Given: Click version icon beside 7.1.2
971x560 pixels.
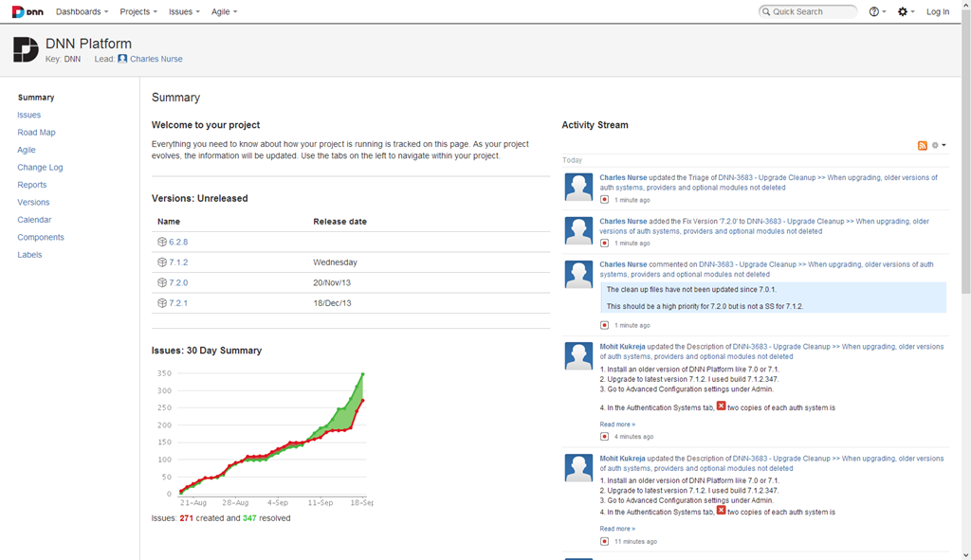Looking at the screenshot, I should click(x=162, y=262).
